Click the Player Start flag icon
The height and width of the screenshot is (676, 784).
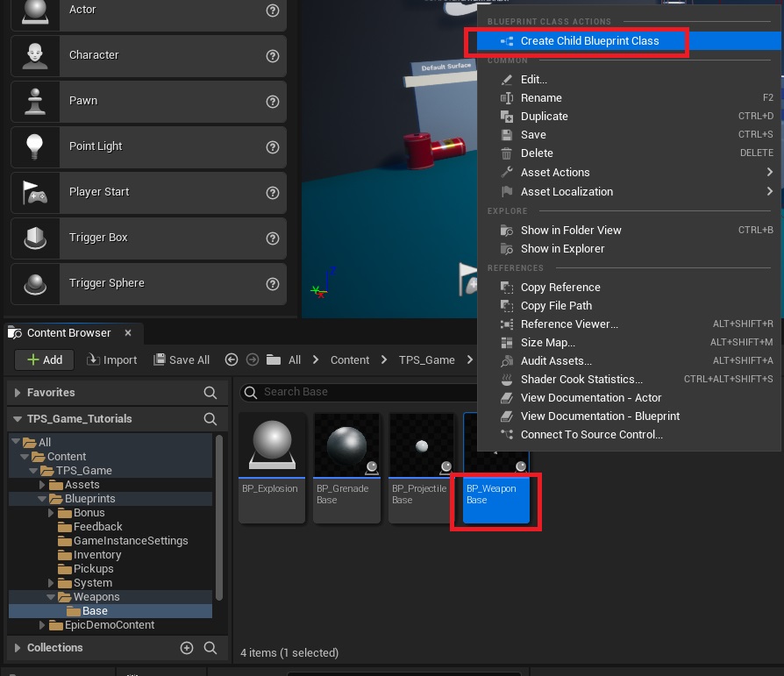click(35, 192)
